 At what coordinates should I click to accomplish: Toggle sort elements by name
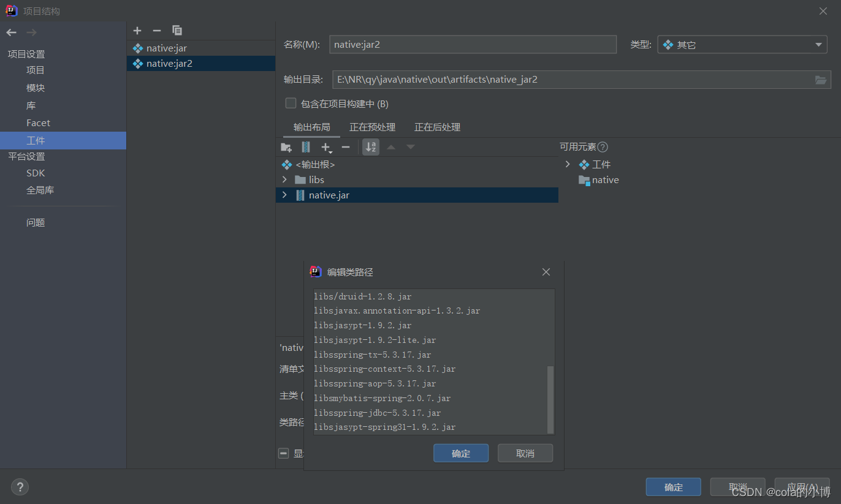click(x=371, y=147)
